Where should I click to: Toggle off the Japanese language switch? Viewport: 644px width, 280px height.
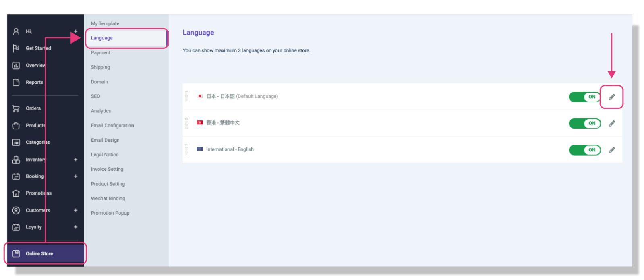pos(585,97)
